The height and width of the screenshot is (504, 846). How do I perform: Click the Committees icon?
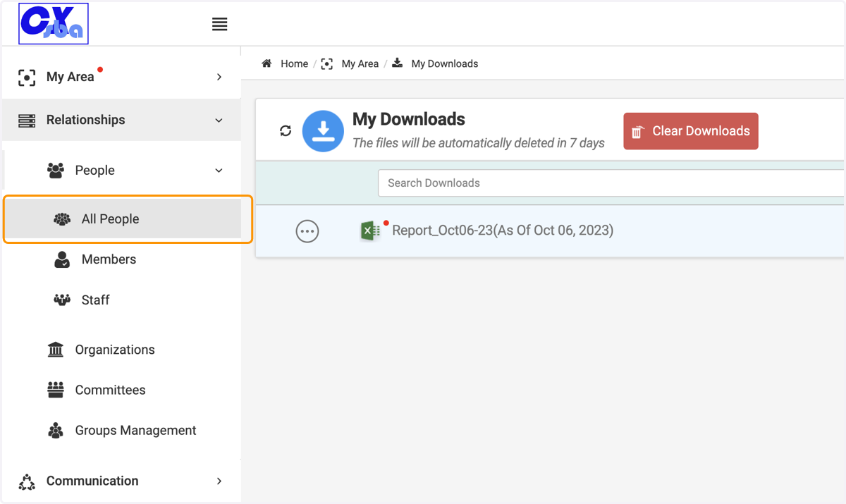56,390
